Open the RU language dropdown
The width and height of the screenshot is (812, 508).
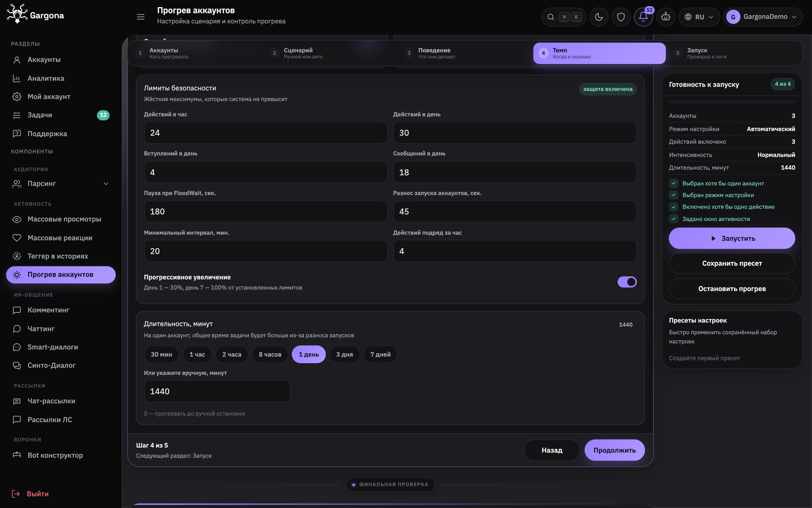tap(699, 17)
